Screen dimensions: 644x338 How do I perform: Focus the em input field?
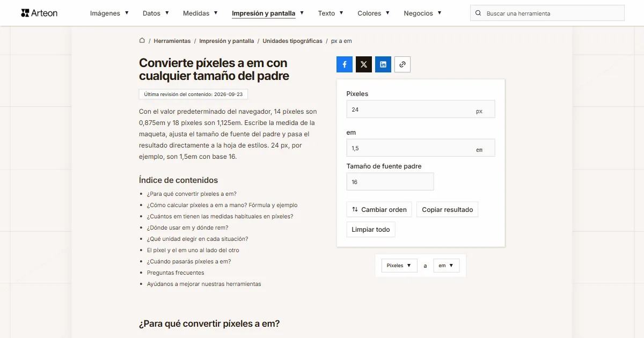click(x=421, y=148)
